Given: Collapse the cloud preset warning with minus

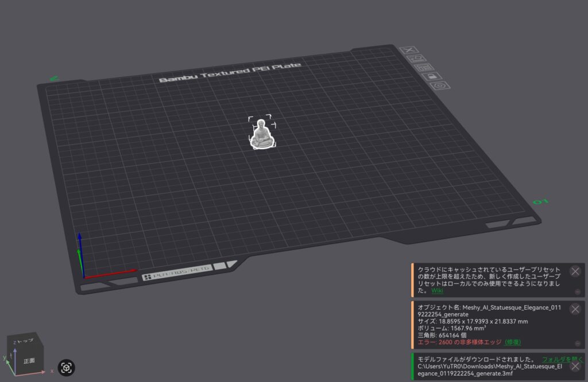Looking at the screenshot, I should pos(577,292).
